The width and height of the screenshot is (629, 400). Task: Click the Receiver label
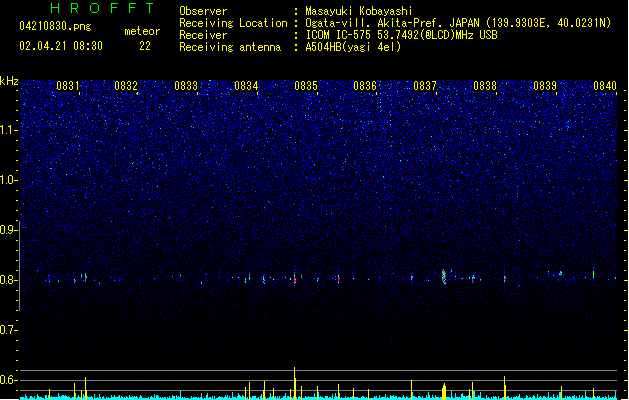click(x=203, y=35)
